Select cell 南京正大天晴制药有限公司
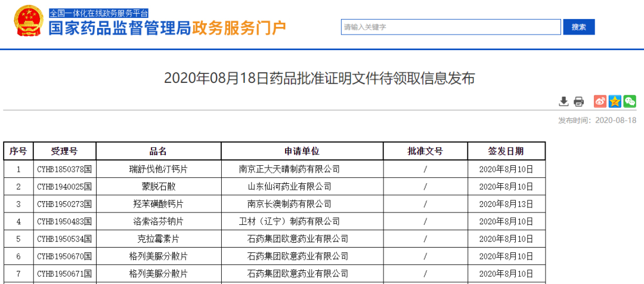Screen dimensions: 644x284 302,169
